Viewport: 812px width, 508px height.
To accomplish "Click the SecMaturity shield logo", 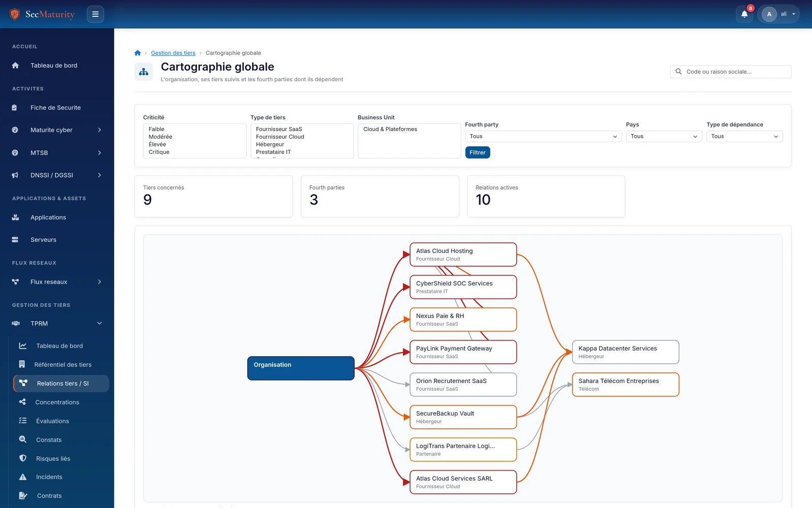I will coord(15,14).
